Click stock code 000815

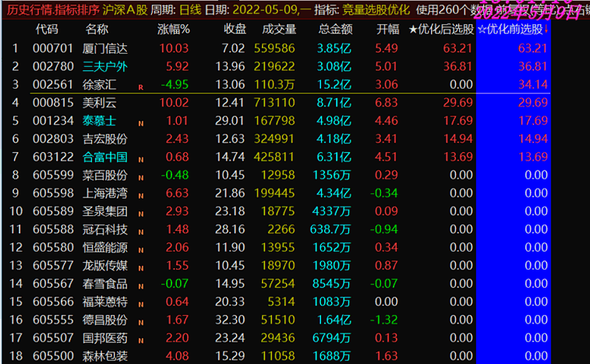pos(53,102)
